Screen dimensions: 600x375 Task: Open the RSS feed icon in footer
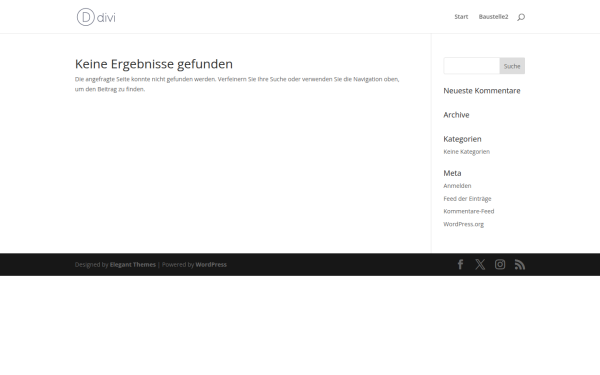[x=520, y=264]
